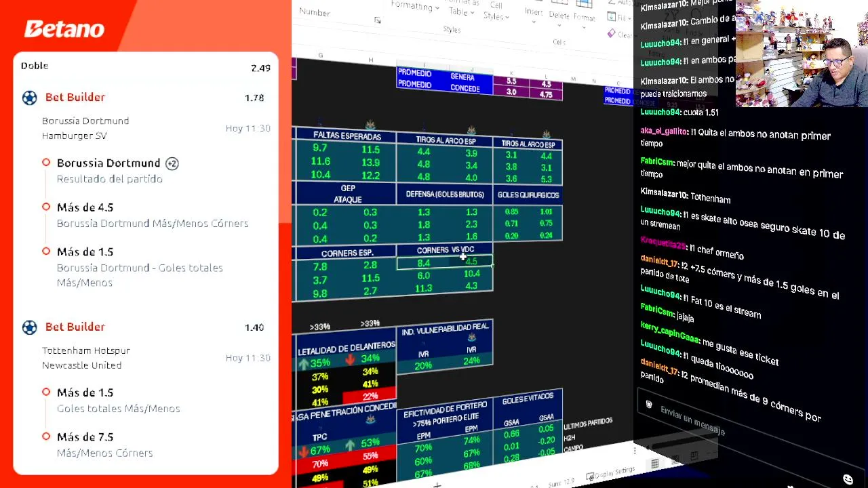
Task: Click the soccer ball icon beside the 1.40 Bet Builder
Action: (29, 327)
